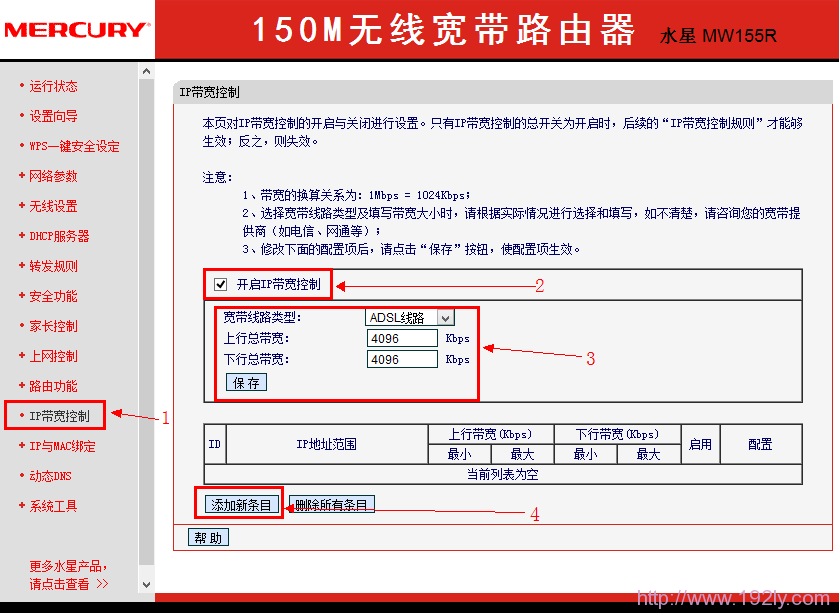Click the 保存 button
This screenshot has height=613, width=839.
coord(245,382)
